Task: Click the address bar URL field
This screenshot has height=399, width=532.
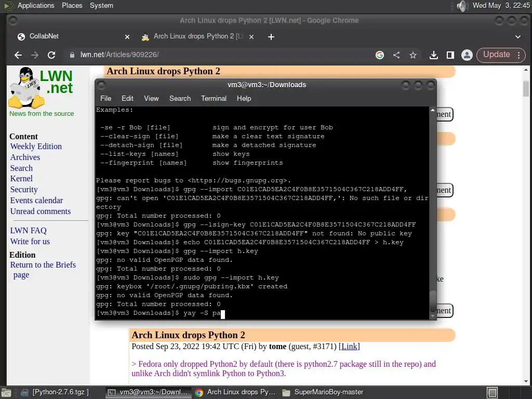Action: click(x=220, y=55)
